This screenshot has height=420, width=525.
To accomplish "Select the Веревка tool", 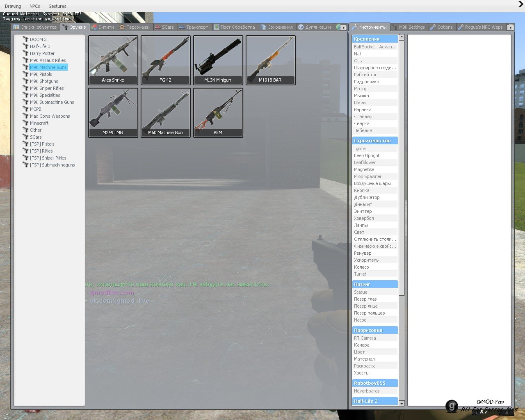I will click(375, 110).
